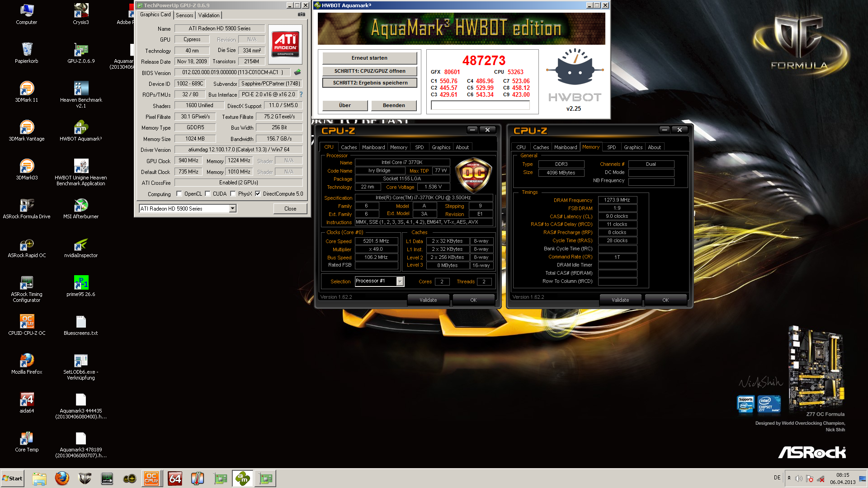Switch to the Validation tab in GPU-Z
This screenshot has width=868, height=488.
[209, 15]
